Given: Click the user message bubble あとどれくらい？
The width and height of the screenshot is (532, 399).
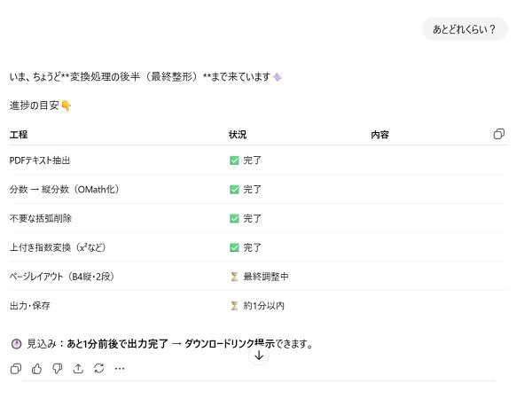Looking at the screenshot, I should (465, 29).
